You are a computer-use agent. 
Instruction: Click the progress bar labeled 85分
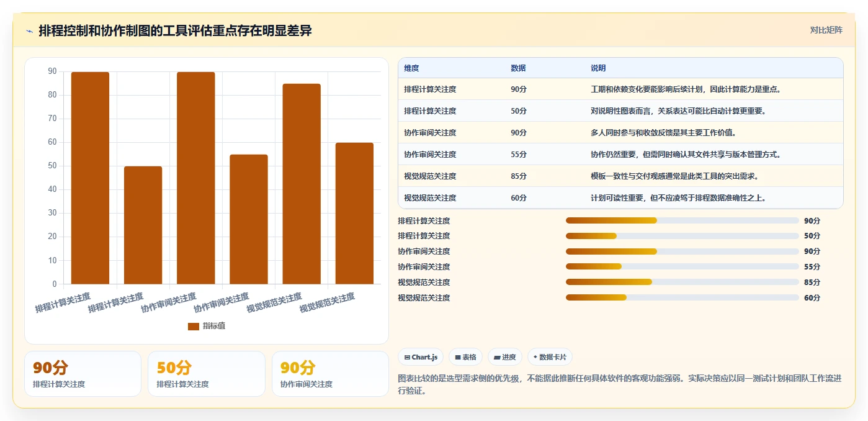[x=682, y=283]
